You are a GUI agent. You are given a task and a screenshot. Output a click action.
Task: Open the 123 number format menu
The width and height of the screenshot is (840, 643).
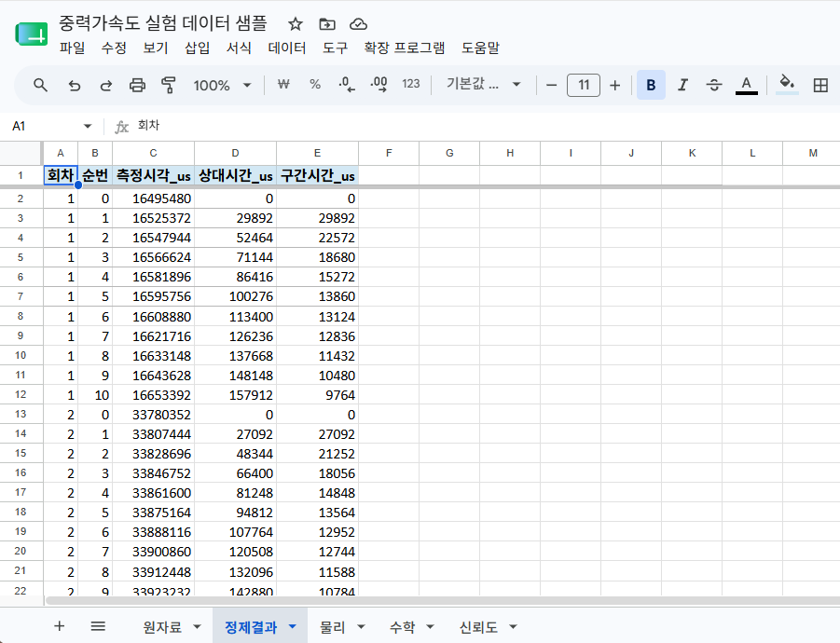[411, 84]
